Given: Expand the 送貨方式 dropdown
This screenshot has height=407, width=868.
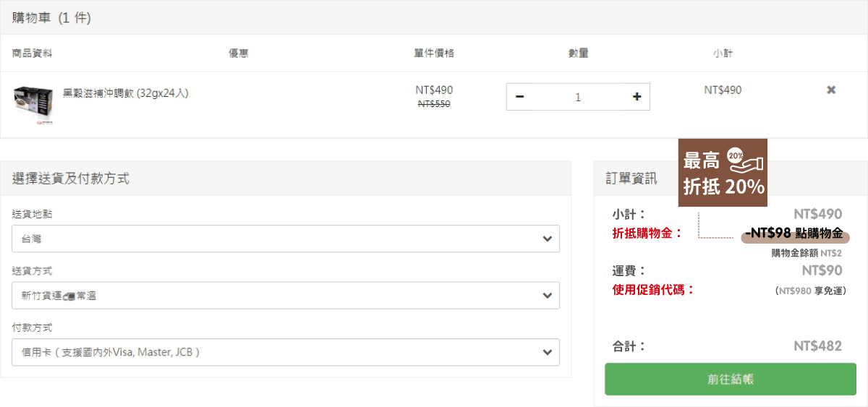Looking at the screenshot, I should pyautogui.click(x=286, y=295).
